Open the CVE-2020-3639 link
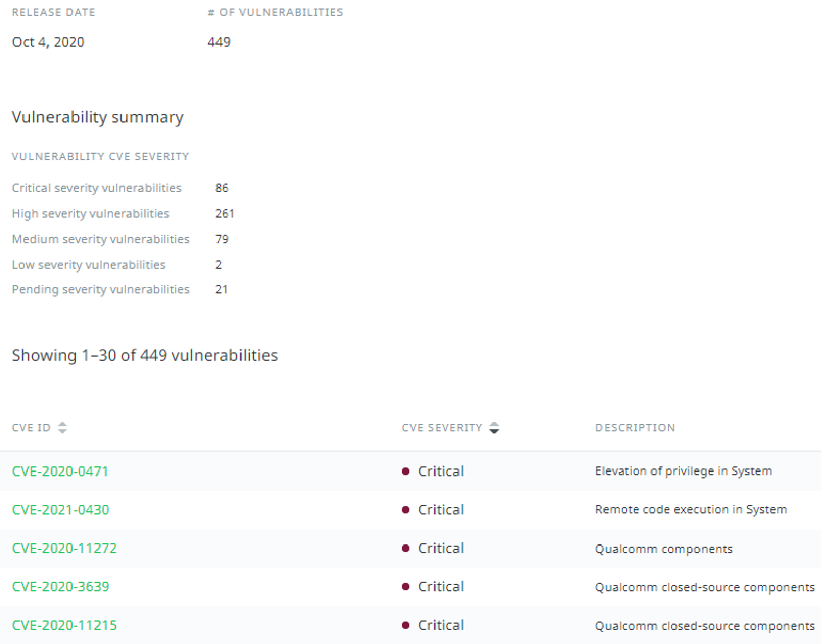Viewport: 821px width, 644px height. pos(60,587)
